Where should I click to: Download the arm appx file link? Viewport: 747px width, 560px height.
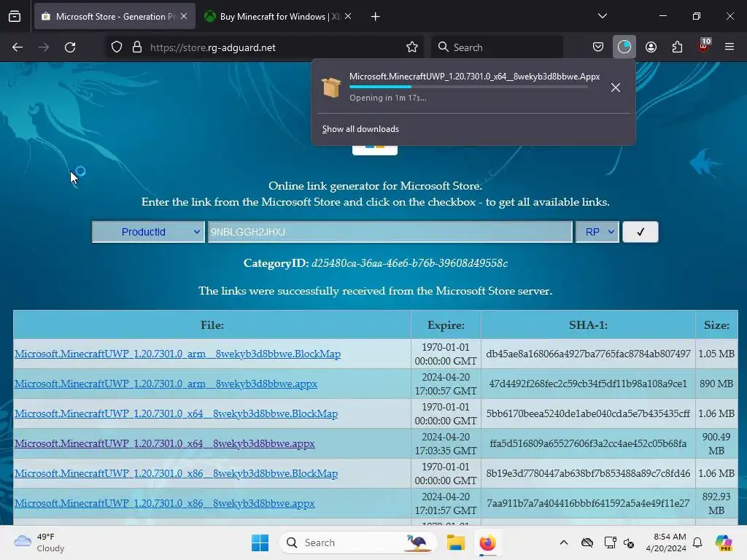pos(166,384)
